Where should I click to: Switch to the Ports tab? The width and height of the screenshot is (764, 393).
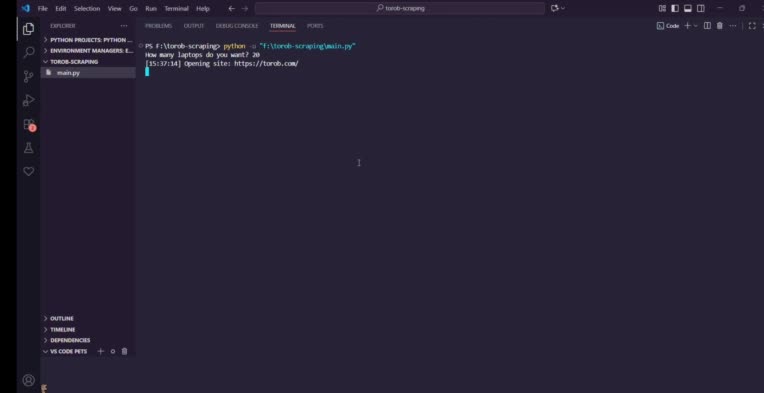[315, 26]
